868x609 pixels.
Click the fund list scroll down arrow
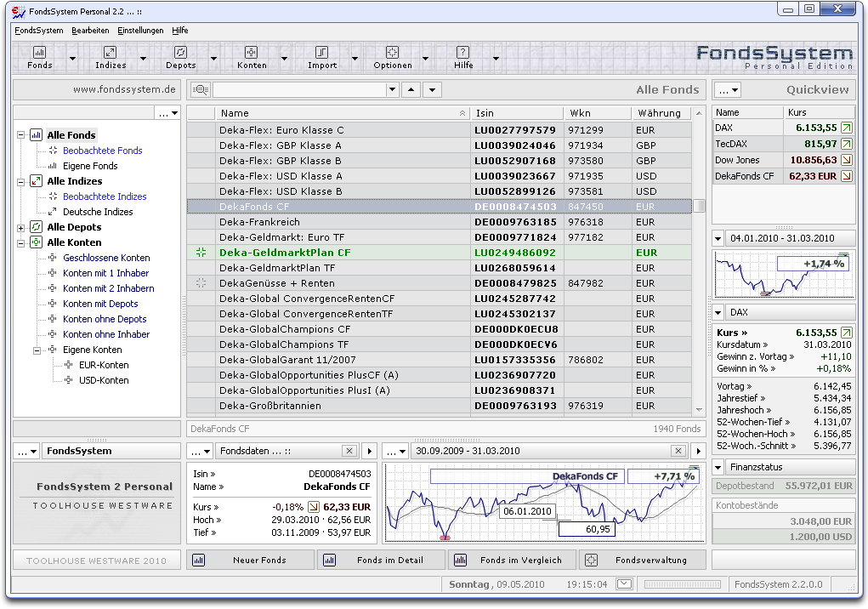[x=699, y=410]
